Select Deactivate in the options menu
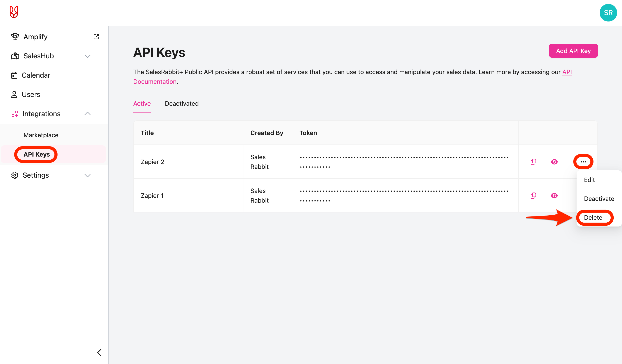 point(599,198)
